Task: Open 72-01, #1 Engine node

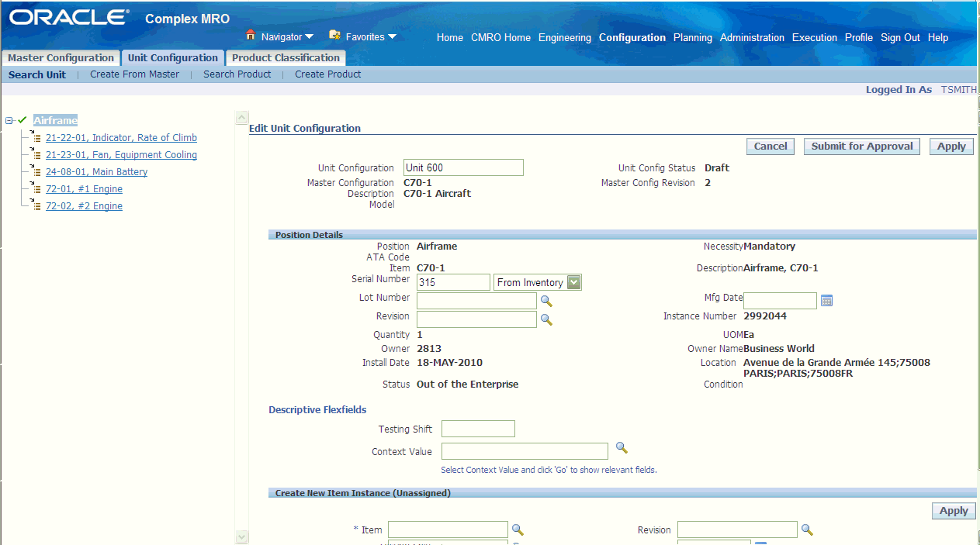Action: [84, 189]
